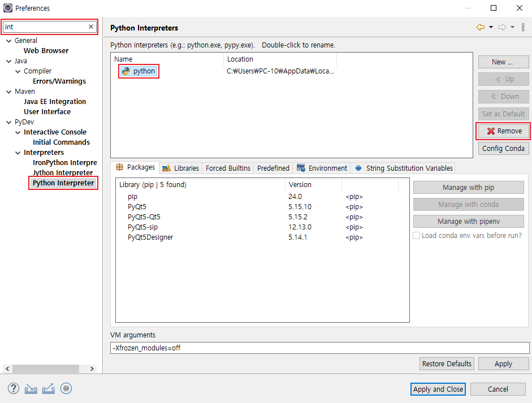Open the Forced Builtins tab
The height and width of the screenshot is (403, 532).
(x=228, y=168)
